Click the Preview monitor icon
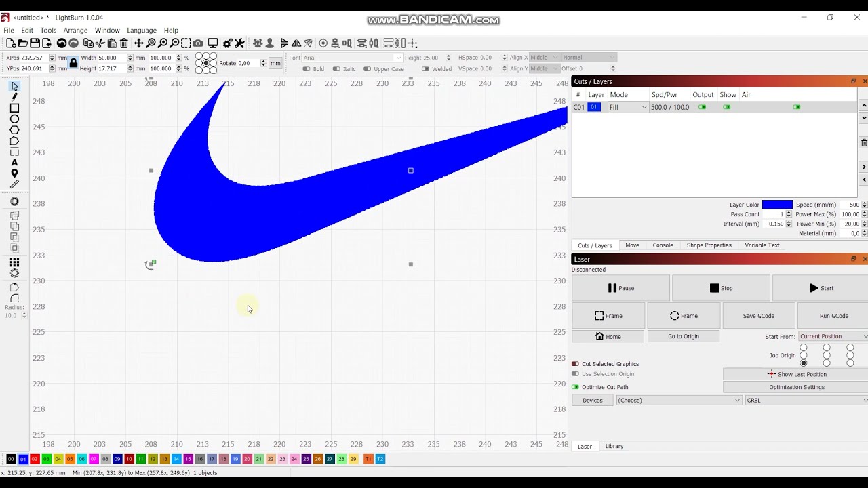The height and width of the screenshot is (488, 868). [x=213, y=43]
